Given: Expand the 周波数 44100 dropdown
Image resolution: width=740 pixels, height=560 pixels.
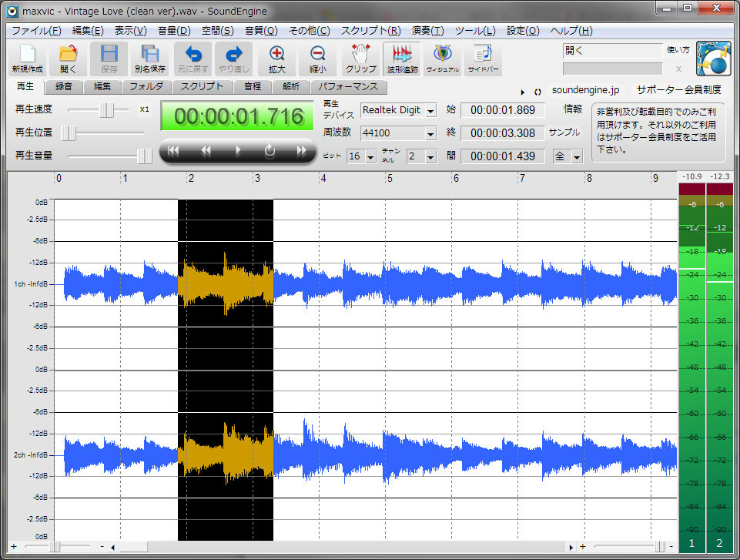Looking at the screenshot, I should coord(430,133).
